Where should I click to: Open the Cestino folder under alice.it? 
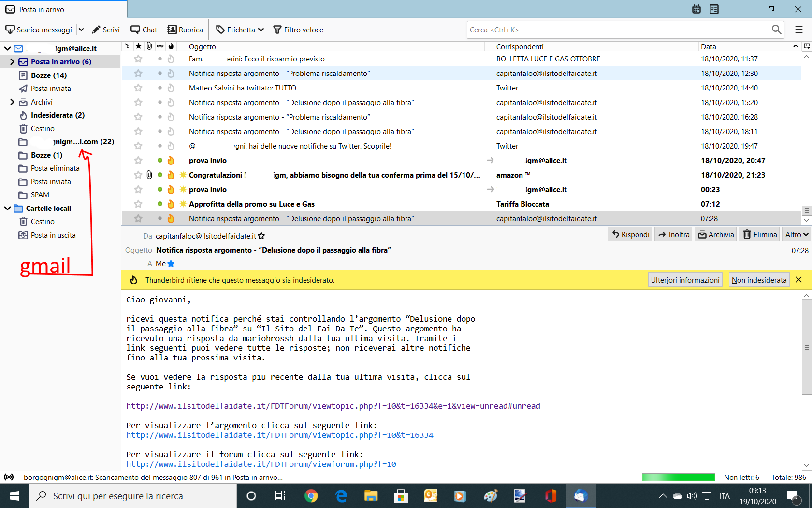(43, 128)
